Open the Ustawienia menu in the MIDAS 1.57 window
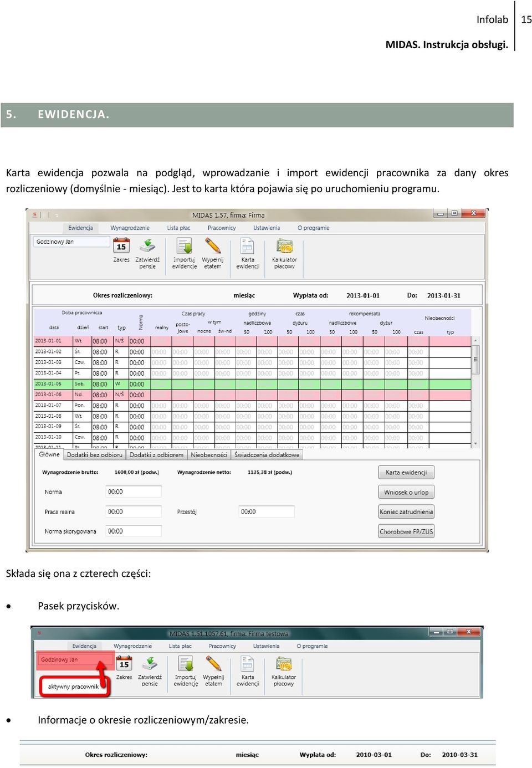Viewport: 532px width, 768px height. coord(267,228)
